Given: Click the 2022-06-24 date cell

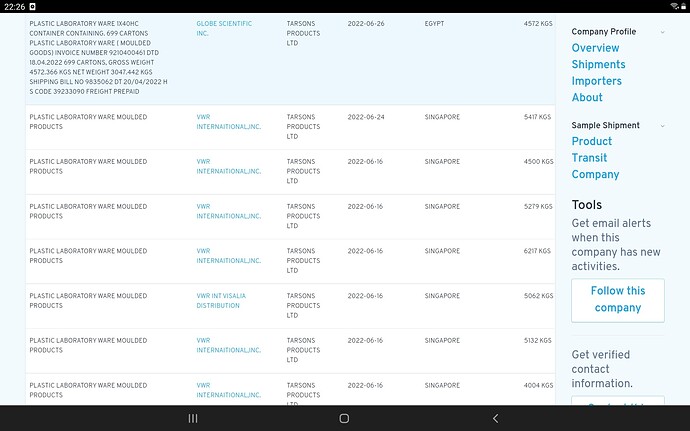Looking at the screenshot, I should (x=366, y=117).
